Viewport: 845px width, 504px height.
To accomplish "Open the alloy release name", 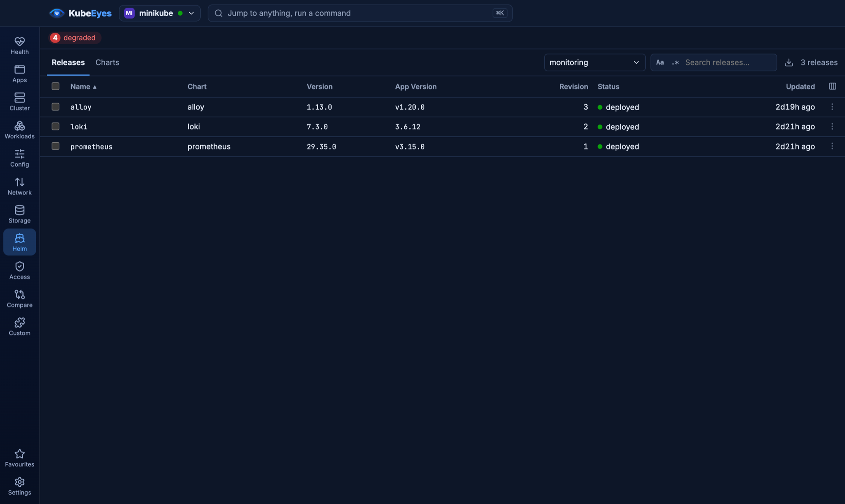I will coord(81,107).
